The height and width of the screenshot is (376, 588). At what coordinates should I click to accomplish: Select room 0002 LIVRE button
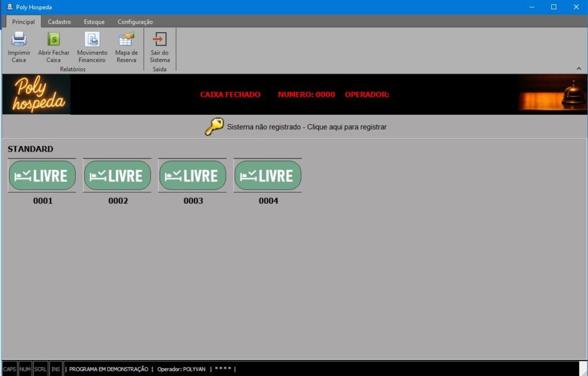pos(117,176)
